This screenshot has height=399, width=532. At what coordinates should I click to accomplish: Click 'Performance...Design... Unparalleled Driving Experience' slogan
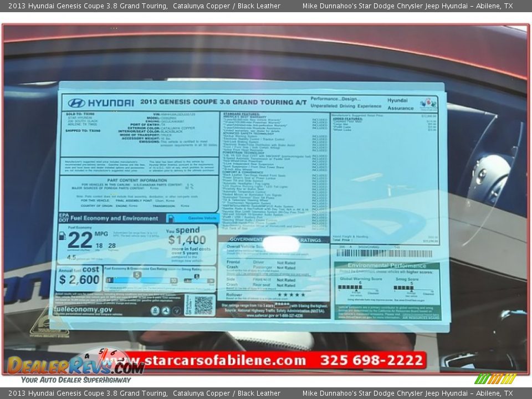[x=346, y=103]
